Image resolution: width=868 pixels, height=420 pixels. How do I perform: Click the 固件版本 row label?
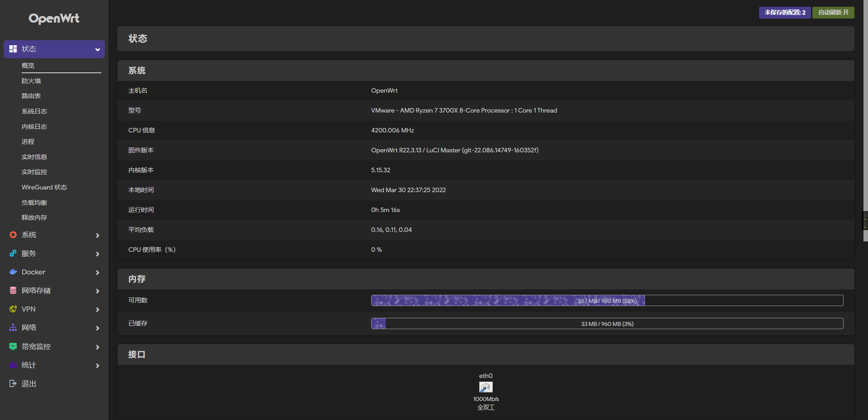click(x=141, y=150)
